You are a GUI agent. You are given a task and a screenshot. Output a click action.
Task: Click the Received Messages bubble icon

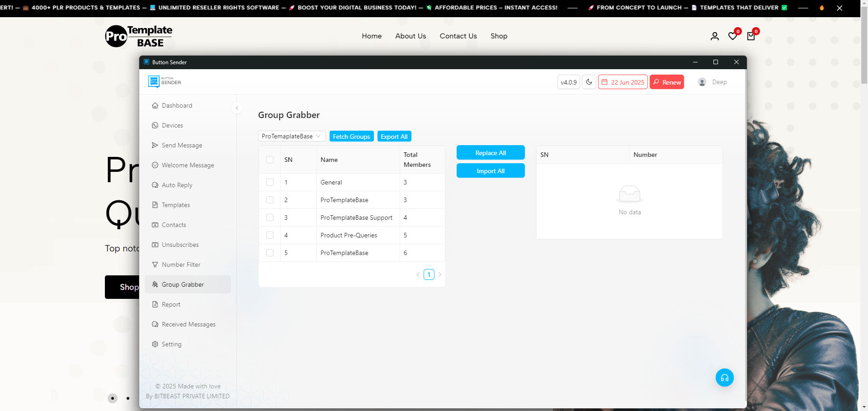(x=155, y=324)
